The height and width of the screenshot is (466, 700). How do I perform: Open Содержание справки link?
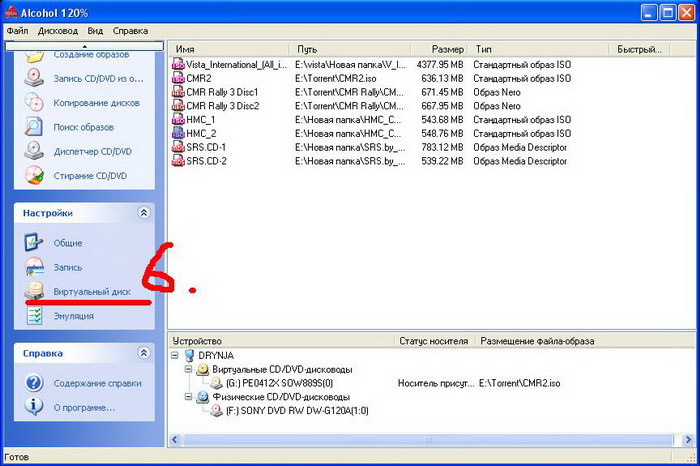(x=97, y=383)
